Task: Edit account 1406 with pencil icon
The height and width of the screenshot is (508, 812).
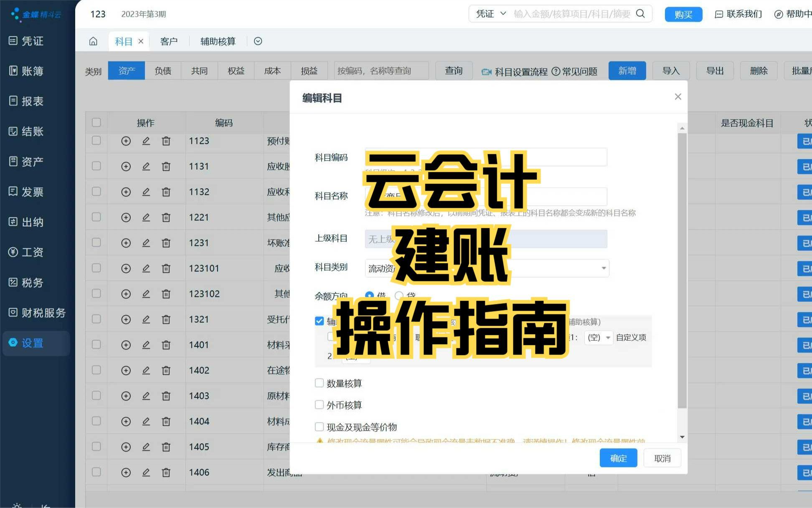Action: [x=146, y=472]
